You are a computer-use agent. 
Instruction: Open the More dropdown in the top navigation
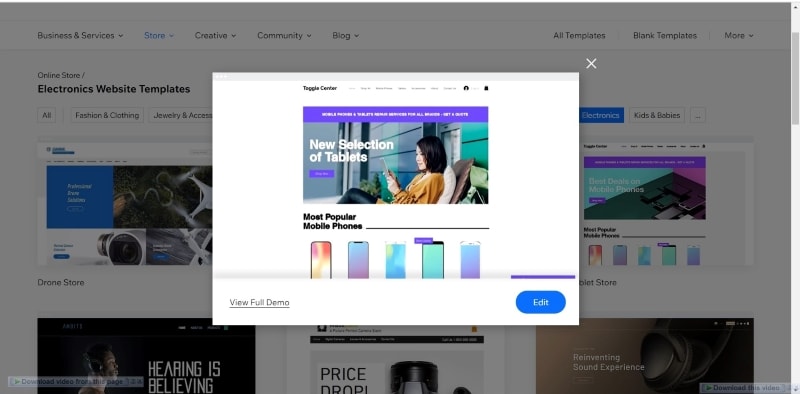click(739, 35)
